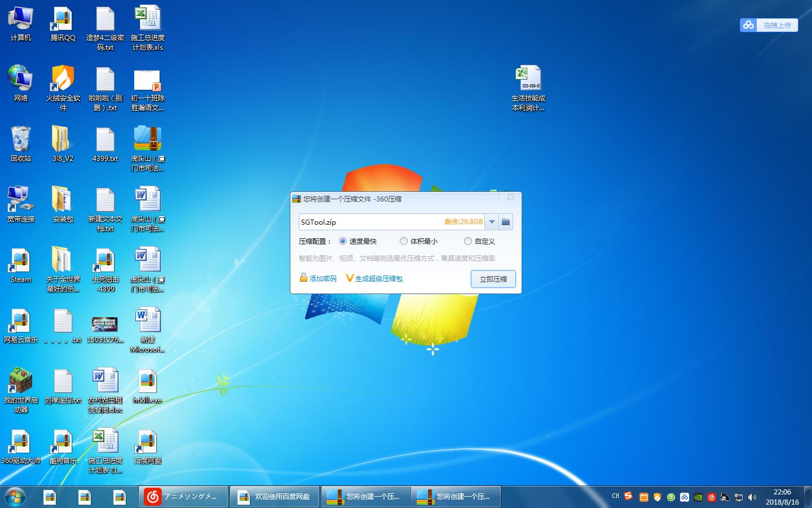812x508 pixels.
Task: Select the 速度最快 compression option
Action: pyautogui.click(x=343, y=241)
